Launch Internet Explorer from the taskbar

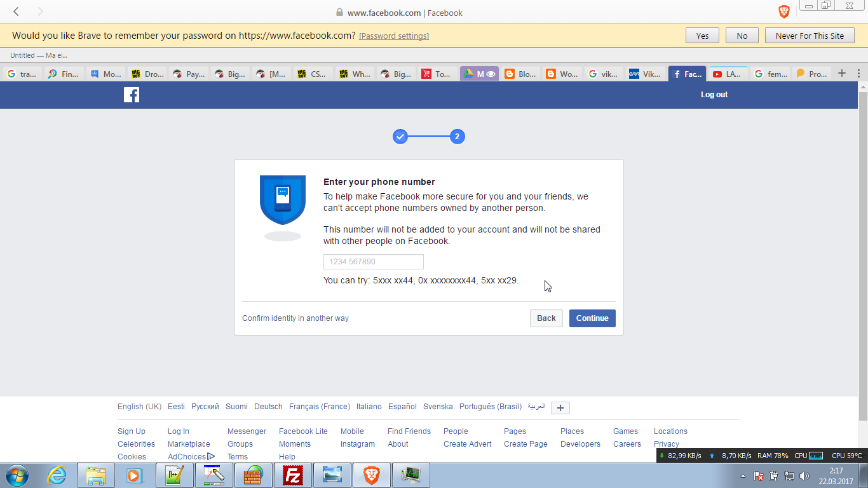tap(57, 475)
